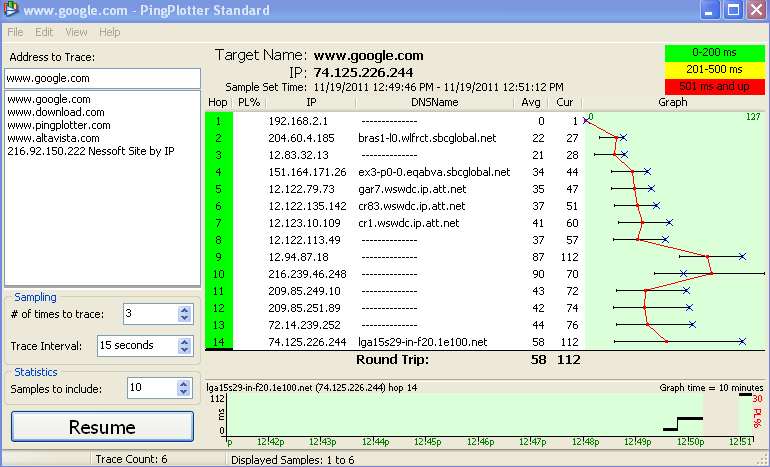This screenshot has width=770, height=467.
Task: Select 216.92.150.222 Nessoft Site by IP entry
Action: (91, 151)
